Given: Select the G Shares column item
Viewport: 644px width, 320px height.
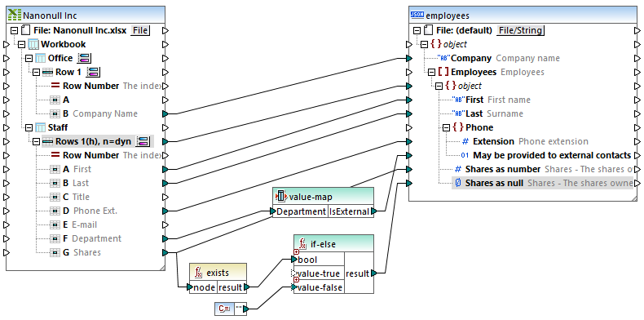Looking at the screenshot, I should [x=76, y=252].
